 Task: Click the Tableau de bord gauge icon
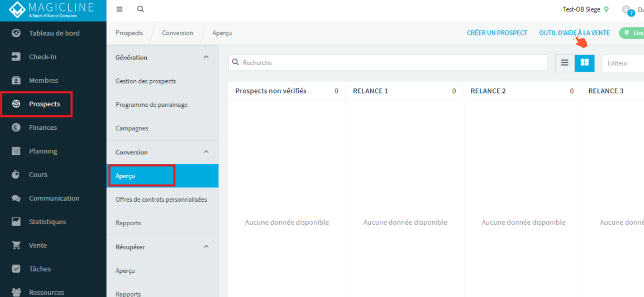16,33
